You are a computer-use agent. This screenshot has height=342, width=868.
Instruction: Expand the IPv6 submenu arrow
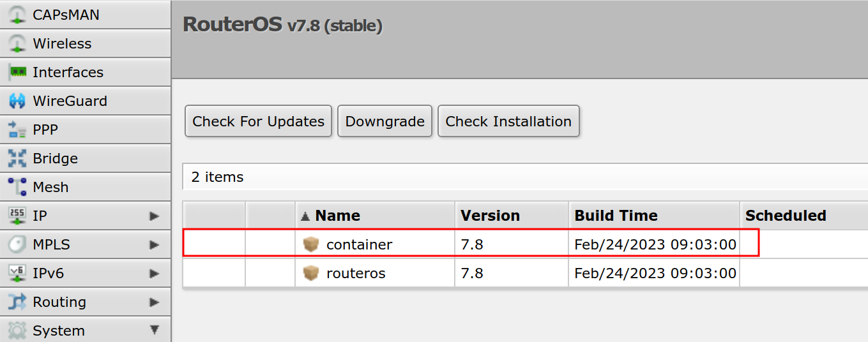pyautogui.click(x=154, y=274)
